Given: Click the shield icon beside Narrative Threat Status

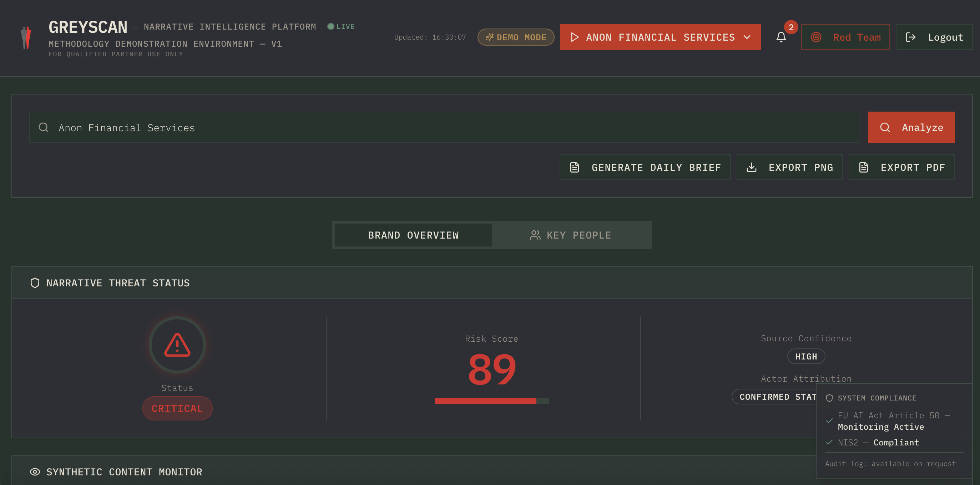Looking at the screenshot, I should [35, 283].
